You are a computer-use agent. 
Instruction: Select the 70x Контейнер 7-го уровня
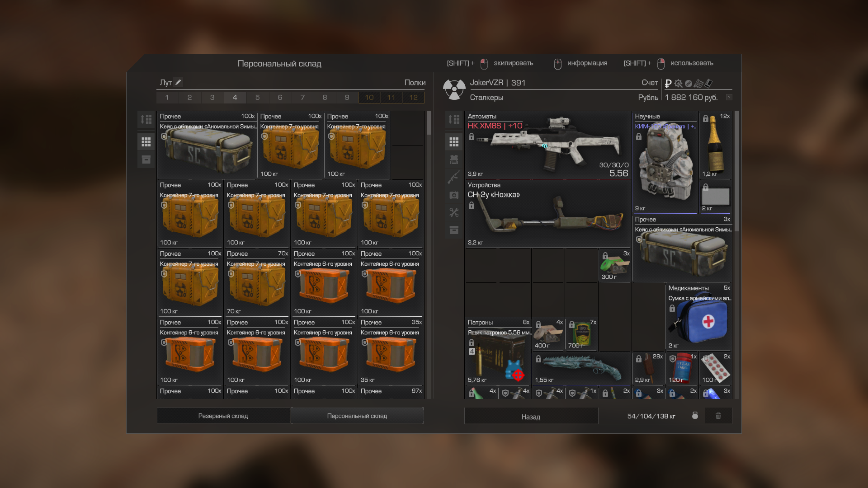coord(257,282)
